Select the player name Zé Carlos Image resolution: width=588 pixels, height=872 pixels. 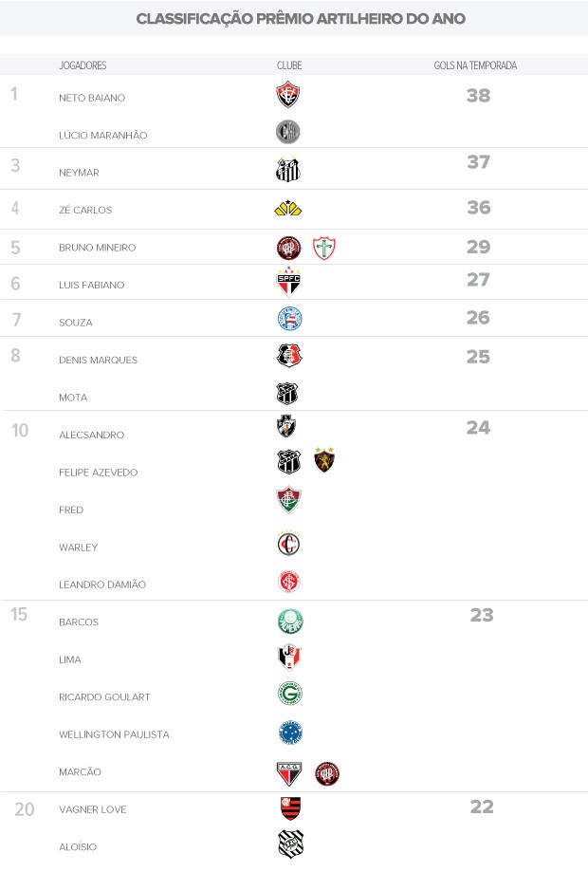click(x=84, y=210)
